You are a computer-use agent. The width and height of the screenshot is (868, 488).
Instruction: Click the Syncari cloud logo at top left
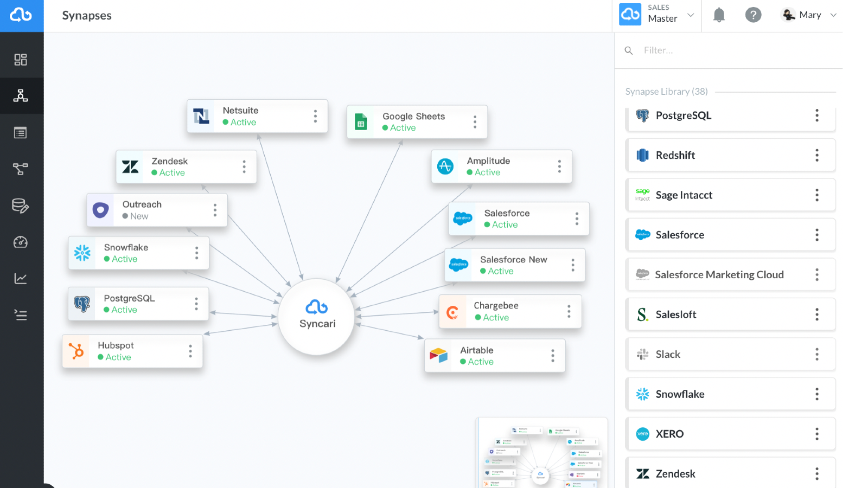(21, 16)
